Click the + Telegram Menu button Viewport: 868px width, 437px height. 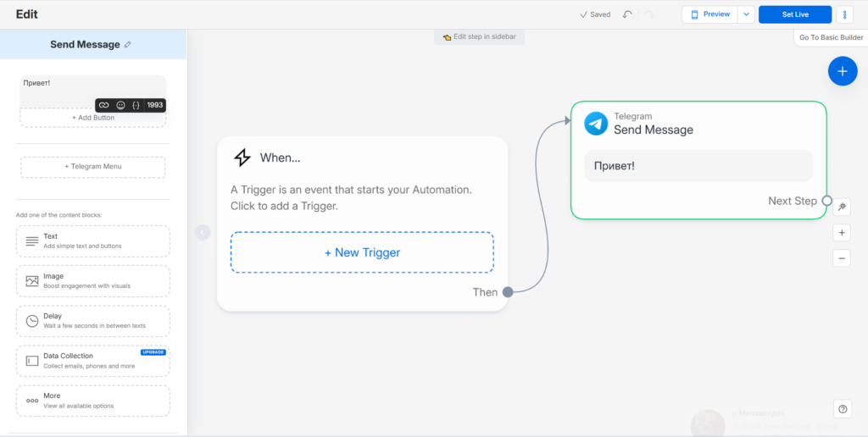[93, 167]
